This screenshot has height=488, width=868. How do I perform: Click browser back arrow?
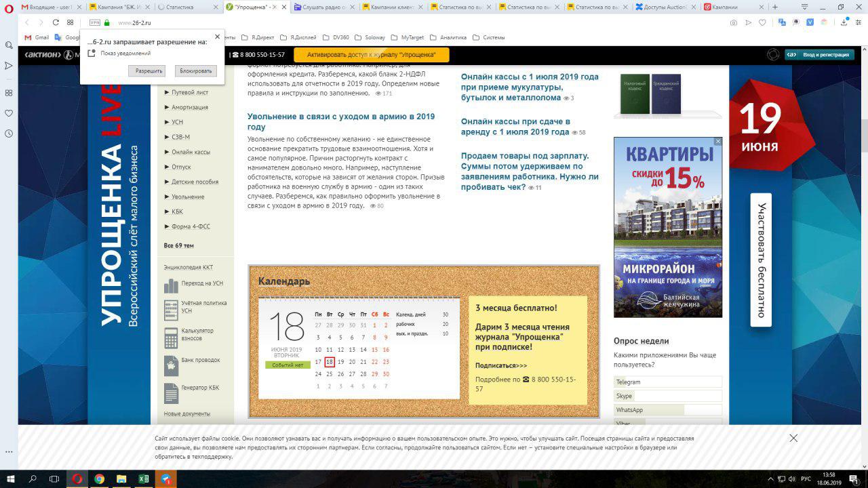(27, 22)
